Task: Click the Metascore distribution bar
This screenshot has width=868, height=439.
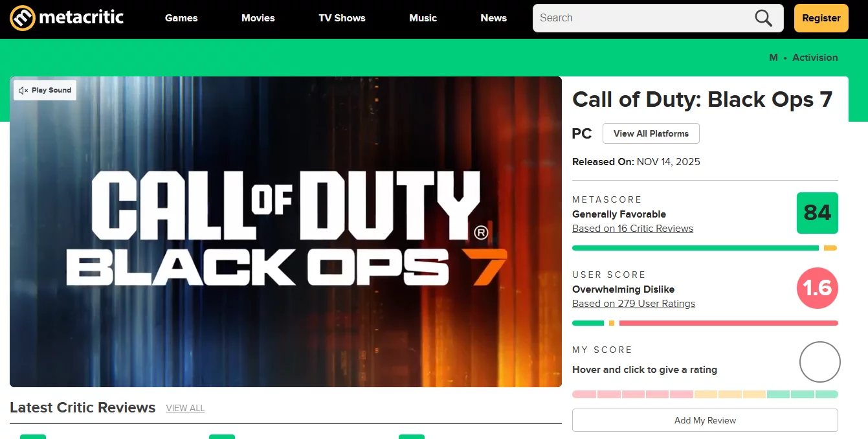Action: 705,248
